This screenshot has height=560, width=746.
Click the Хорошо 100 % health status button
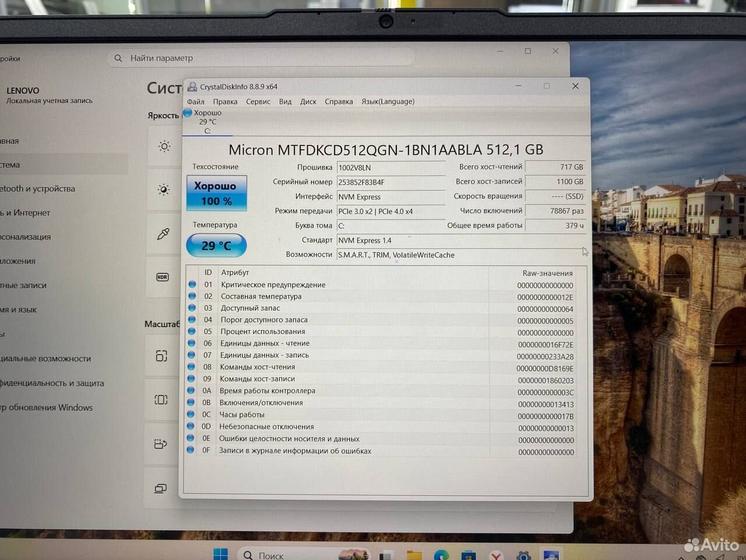pos(216,193)
